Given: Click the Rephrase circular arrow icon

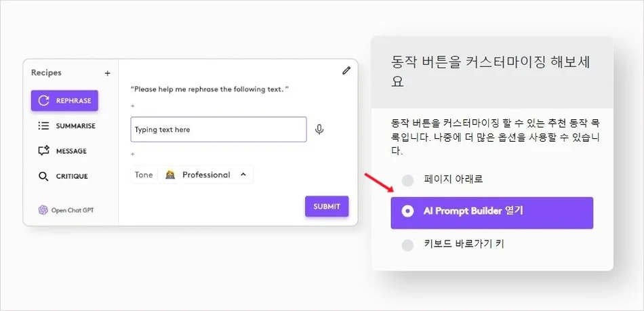Looking at the screenshot, I should [x=43, y=100].
